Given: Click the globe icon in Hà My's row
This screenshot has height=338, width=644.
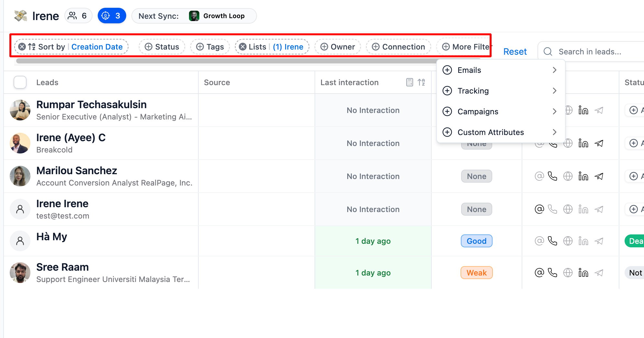Looking at the screenshot, I should [568, 241].
